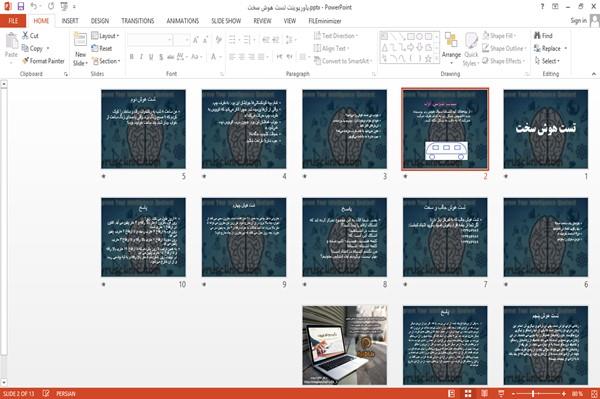
Task: Select slide 7 thumbnail
Action: point(445,237)
